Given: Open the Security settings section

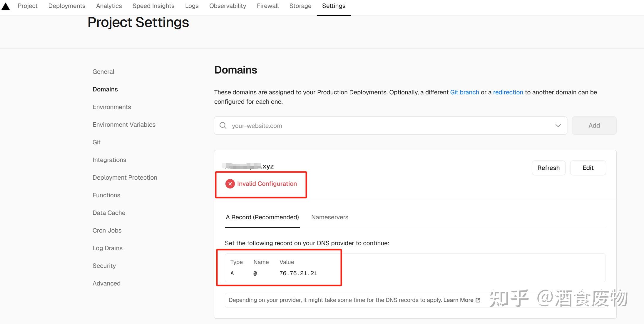Looking at the screenshot, I should [x=104, y=265].
